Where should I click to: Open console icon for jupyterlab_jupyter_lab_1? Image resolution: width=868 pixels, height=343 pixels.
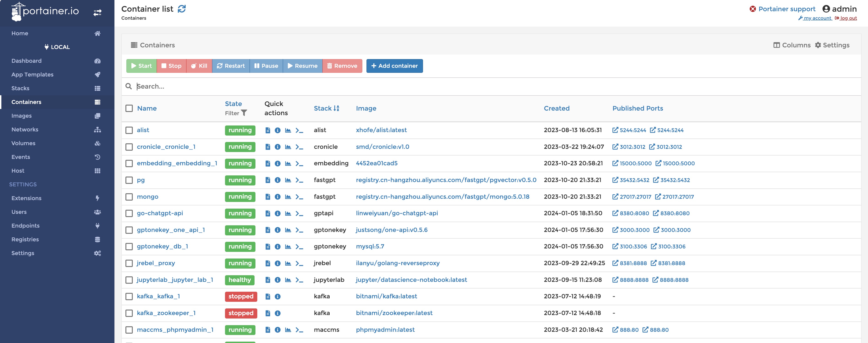pyautogui.click(x=299, y=280)
